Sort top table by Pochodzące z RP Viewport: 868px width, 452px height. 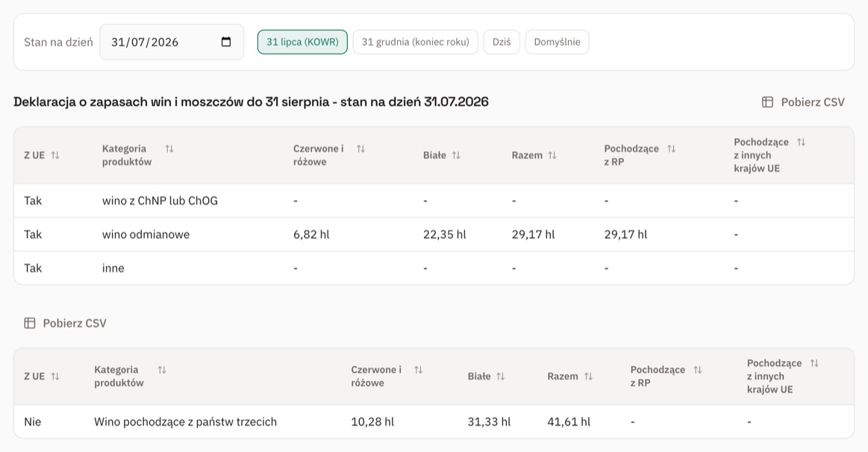(x=672, y=149)
